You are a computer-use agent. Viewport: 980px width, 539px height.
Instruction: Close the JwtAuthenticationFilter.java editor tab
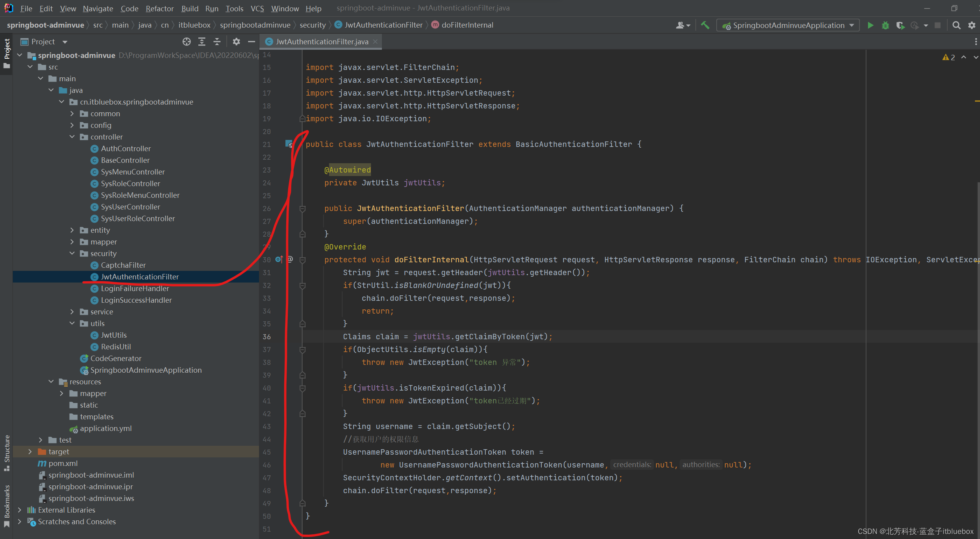(x=375, y=42)
